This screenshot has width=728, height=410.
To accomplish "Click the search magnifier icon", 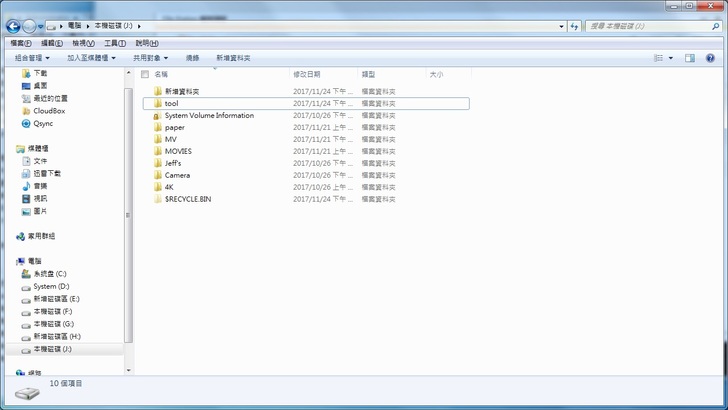I will pyautogui.click(x=715, y=26).
